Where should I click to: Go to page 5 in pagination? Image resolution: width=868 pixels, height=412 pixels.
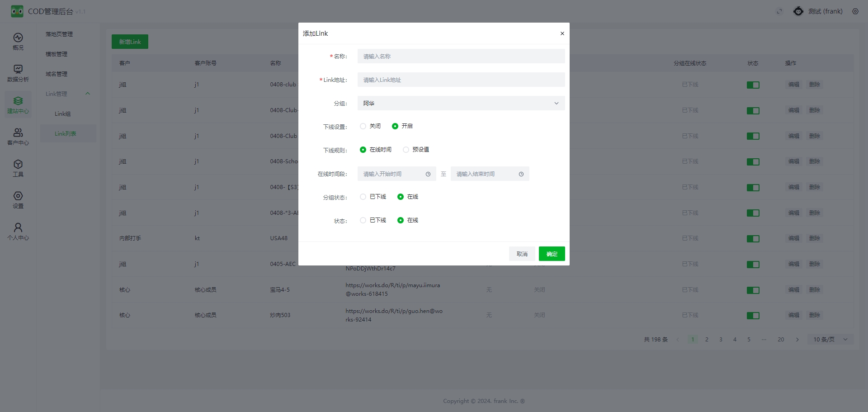749,340
